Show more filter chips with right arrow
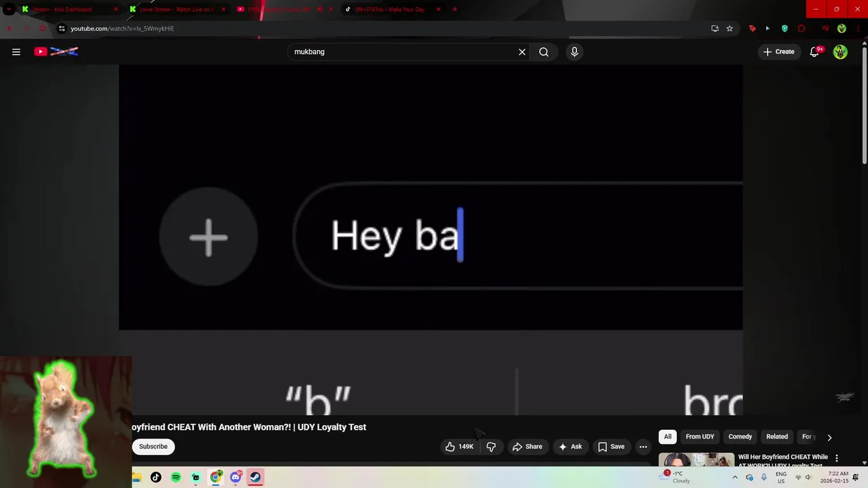Image resolution: width=868 pixels, height=488 pixels. click(829, 437)
